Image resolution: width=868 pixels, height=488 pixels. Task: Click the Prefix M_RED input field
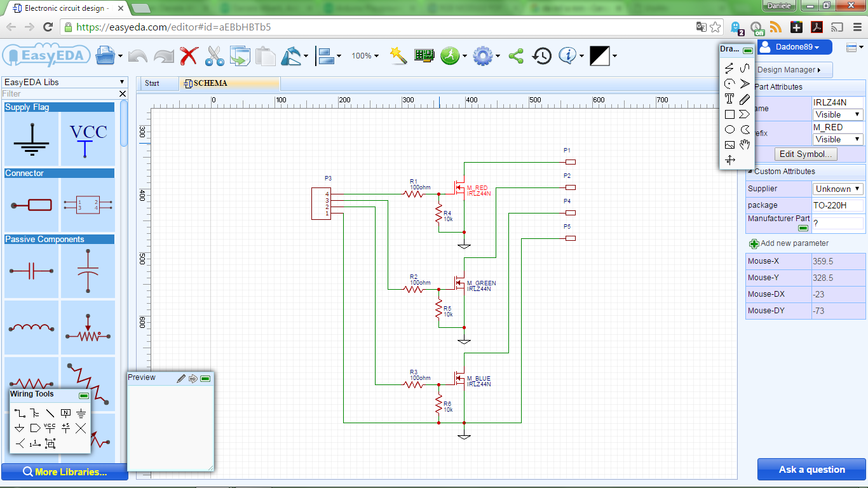(x=838, y=127)
